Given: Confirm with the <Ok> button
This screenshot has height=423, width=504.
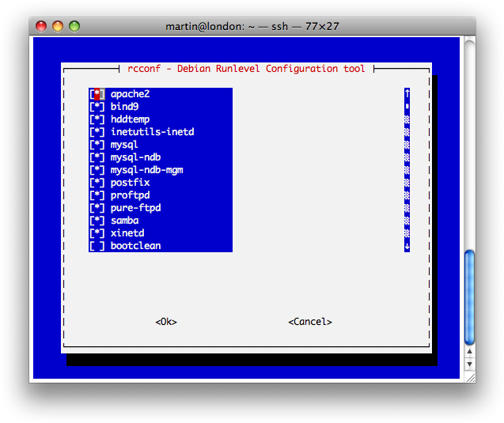Looking at the screenshot, I should [166, 322].
